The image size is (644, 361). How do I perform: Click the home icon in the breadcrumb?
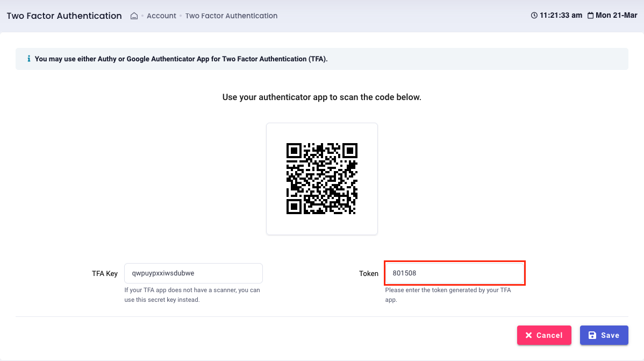click(134, 16)
